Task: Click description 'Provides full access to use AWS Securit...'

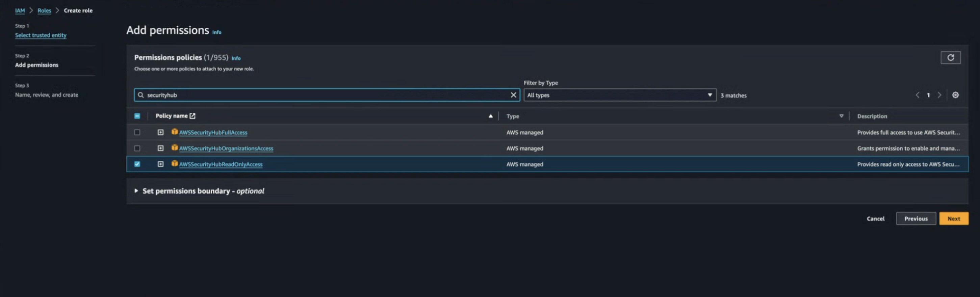Action: pos(908,132)
